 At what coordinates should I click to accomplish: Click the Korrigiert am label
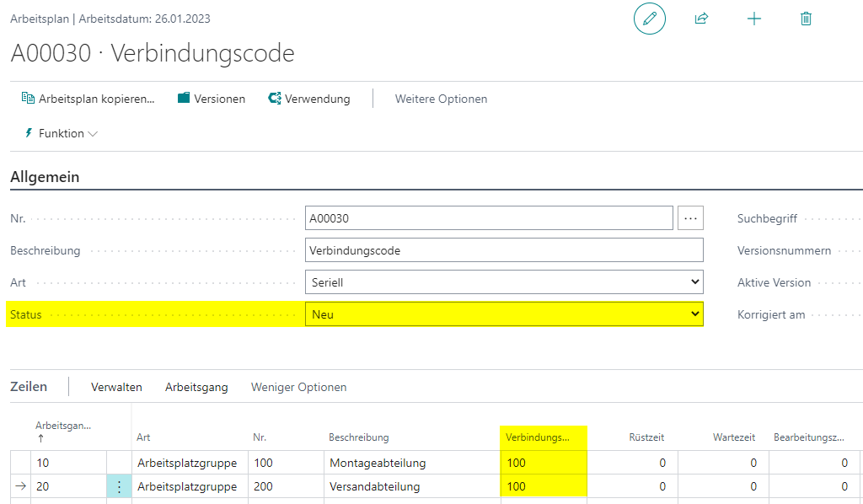(x=771, y=314)
